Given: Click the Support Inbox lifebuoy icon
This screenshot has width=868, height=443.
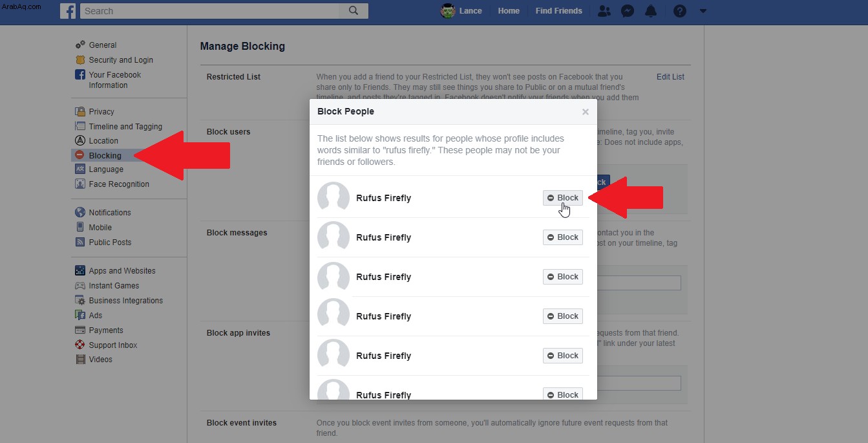Looking at the screenshot, I should (x=80, y=345).
